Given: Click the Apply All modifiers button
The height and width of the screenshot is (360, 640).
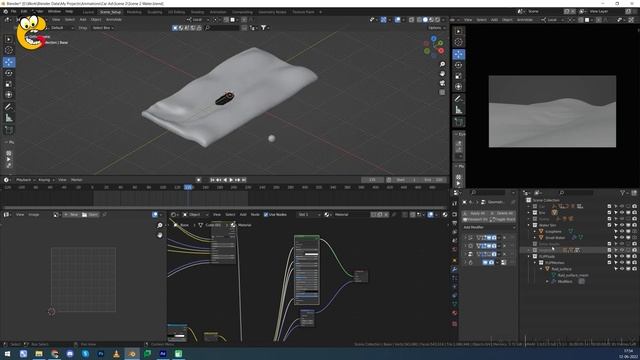Looking at the screenshot, I should point(476,213).
